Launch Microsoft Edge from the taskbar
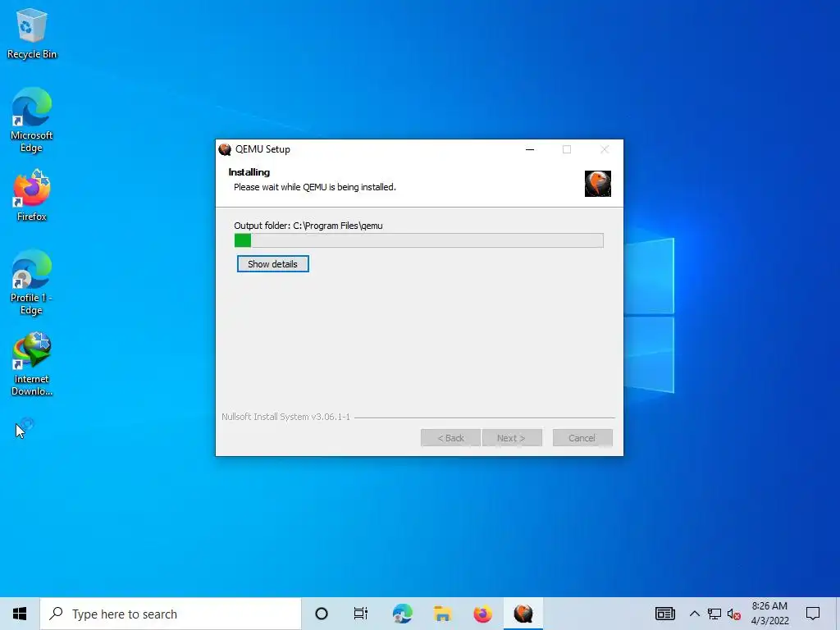 coord(402,614)
